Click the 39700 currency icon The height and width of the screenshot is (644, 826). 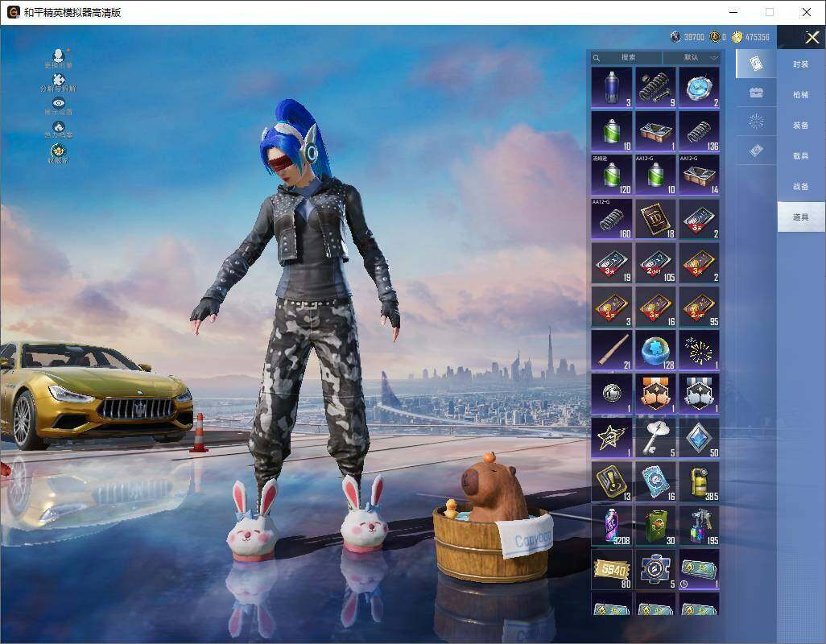675,37
